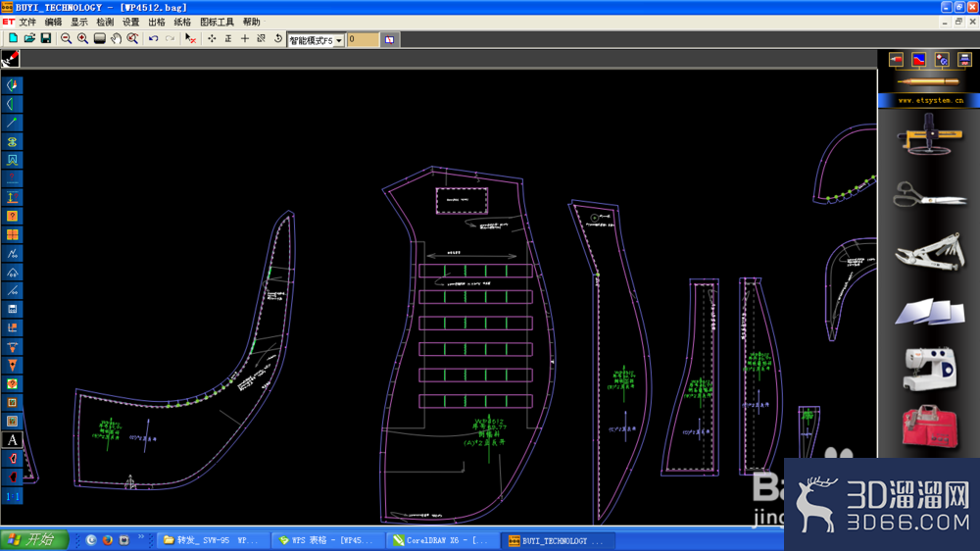Click the Open file folder icon

coord(29,39)
